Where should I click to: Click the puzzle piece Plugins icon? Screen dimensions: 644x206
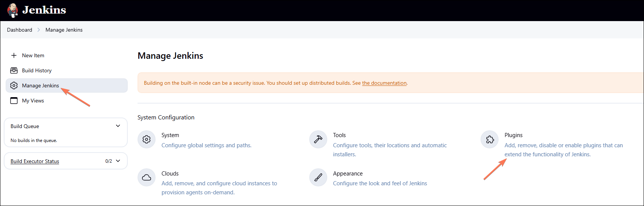pyautogui.click(x=490, y=139)
